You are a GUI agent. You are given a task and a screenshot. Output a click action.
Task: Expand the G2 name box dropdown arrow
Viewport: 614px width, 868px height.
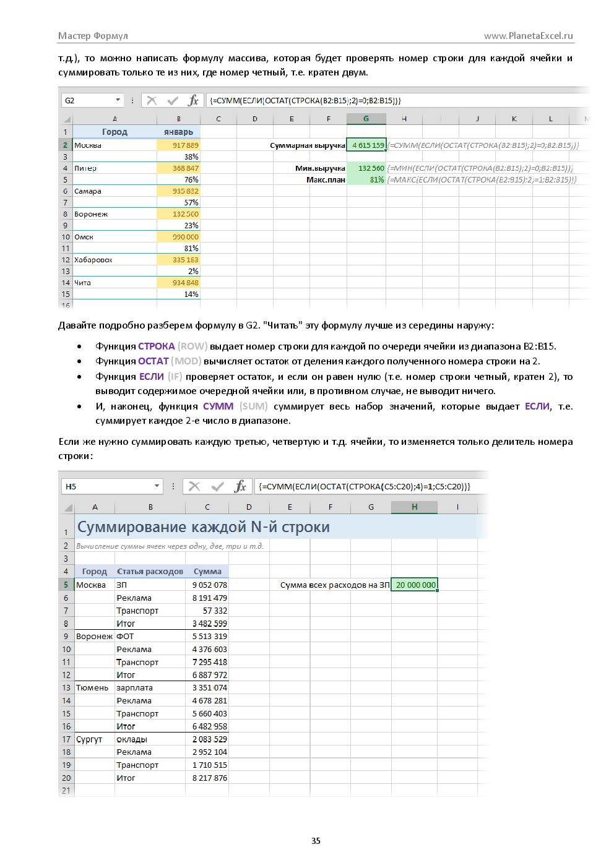118,100
